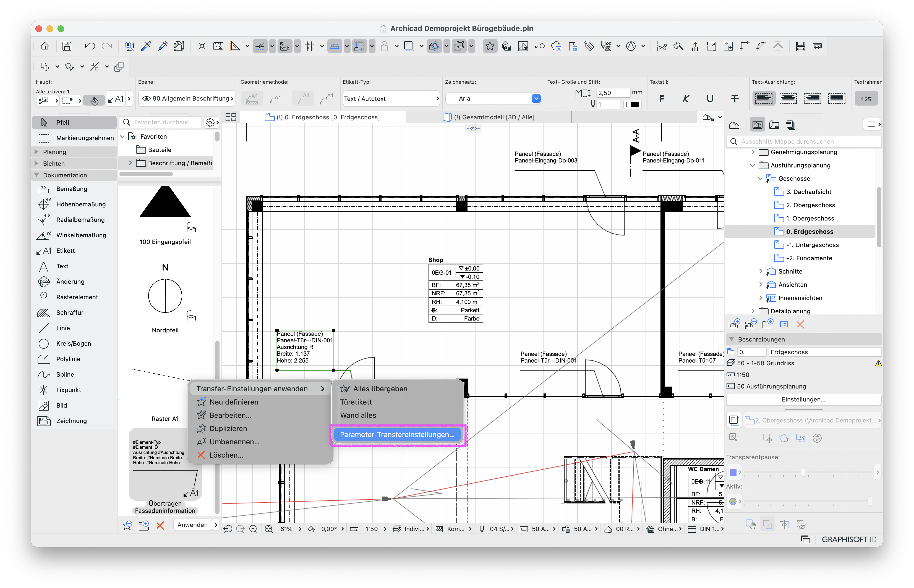Choose Türetikett from submenu
Screen dimensions: 914x588
point(398,402)
